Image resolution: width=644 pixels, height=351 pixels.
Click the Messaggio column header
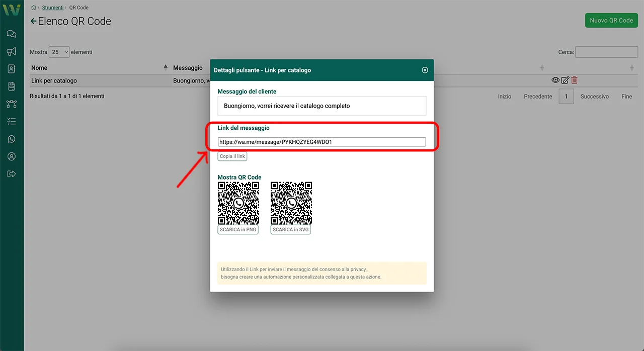tap(188, 68)
